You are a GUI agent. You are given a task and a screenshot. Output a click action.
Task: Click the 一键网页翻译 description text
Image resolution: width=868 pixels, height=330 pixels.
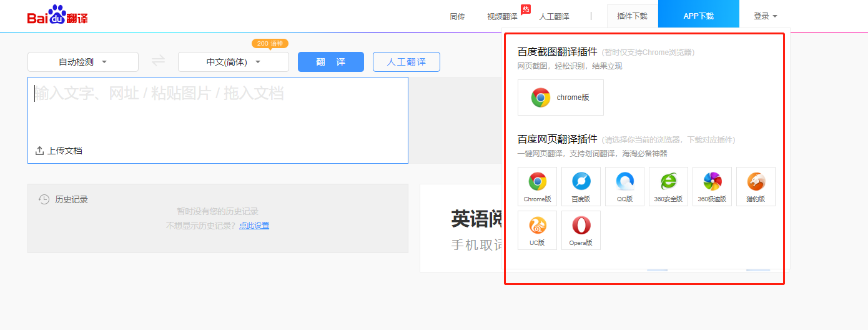pyautogui.click(x=593, y=153)
